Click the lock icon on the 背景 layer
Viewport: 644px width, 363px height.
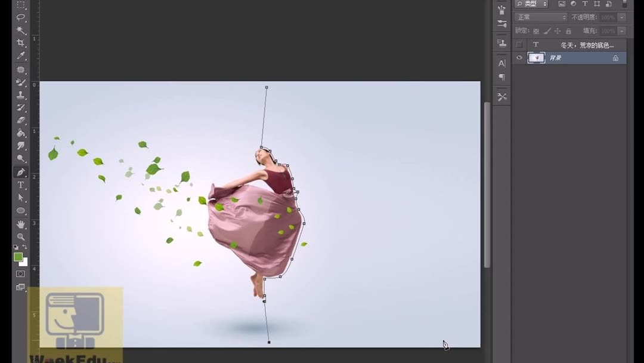[615, 57]
